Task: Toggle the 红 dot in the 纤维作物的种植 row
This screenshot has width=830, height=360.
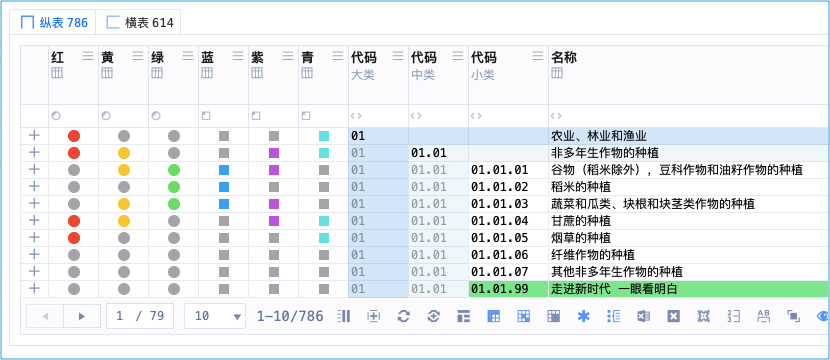Action: tap(74, 255)
